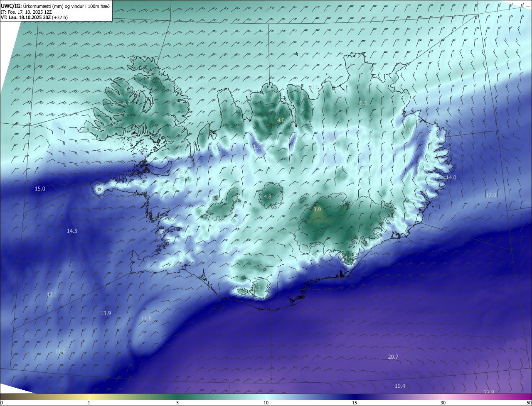The height and width of the screenshot is (406, 532).
Task: Click the 14.0 value off the east coast
Action: (451, 177)
